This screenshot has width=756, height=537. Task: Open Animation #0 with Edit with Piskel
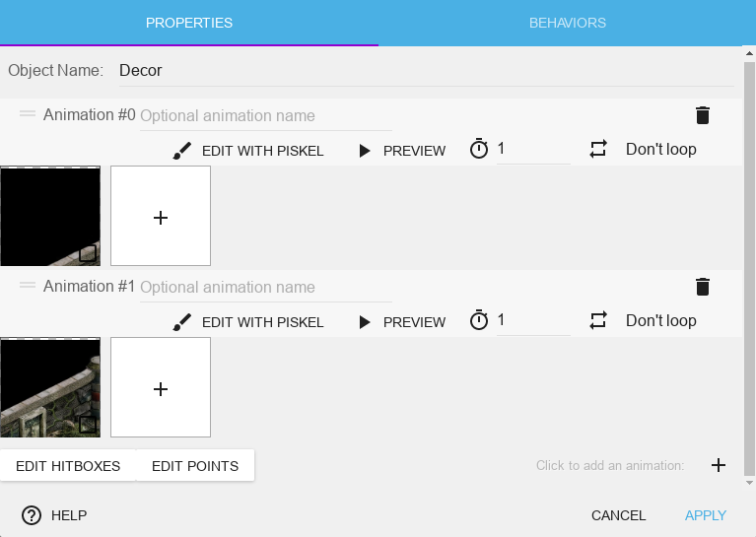tap(248, 151)
